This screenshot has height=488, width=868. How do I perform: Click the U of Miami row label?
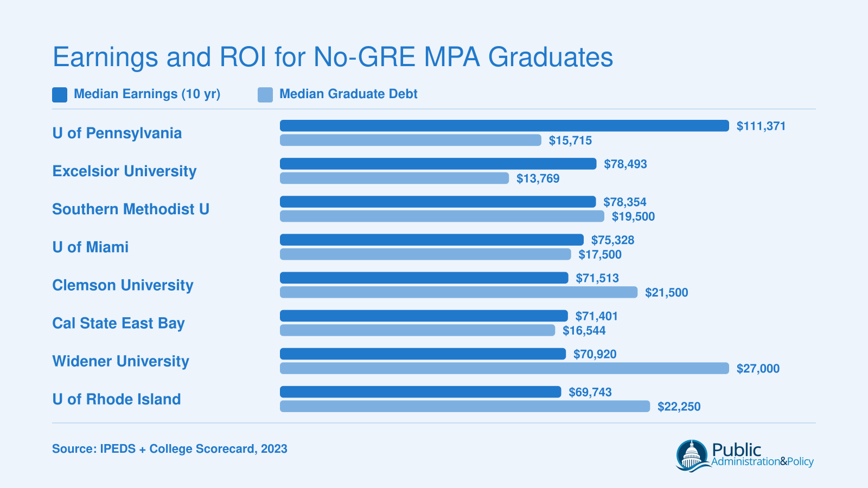click(90, 247)
